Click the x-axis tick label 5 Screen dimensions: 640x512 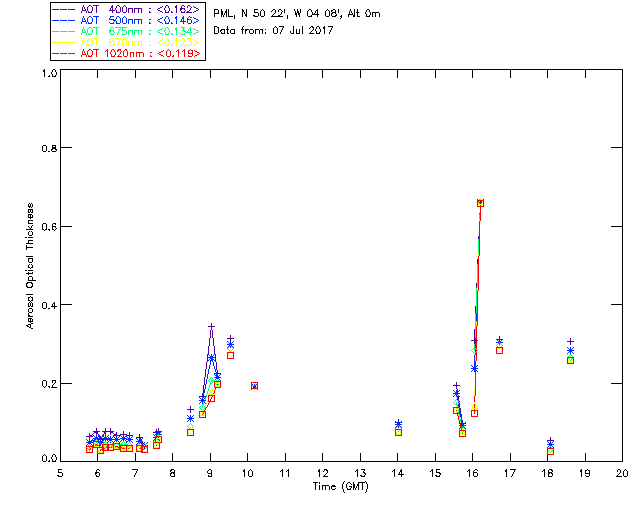[60, 473]
